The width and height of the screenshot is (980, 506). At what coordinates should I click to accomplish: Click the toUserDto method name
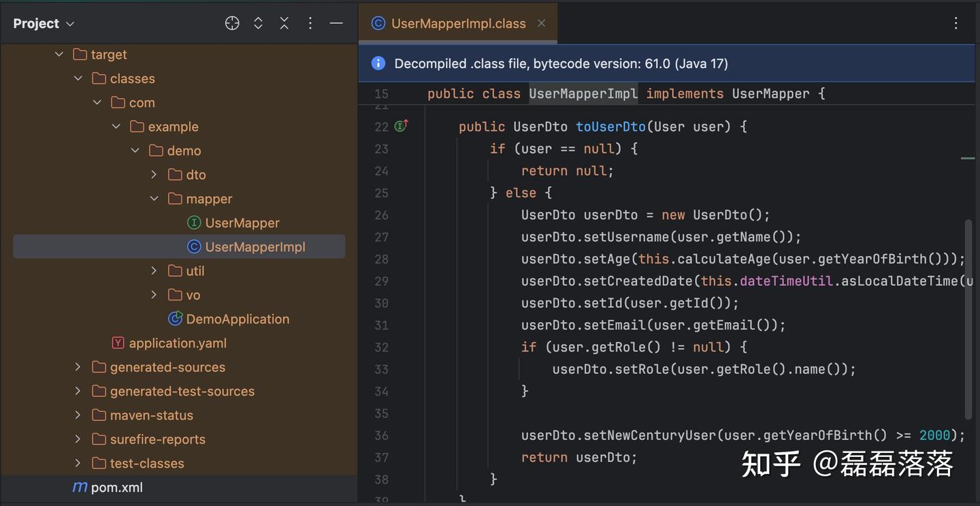coord(611,127)
